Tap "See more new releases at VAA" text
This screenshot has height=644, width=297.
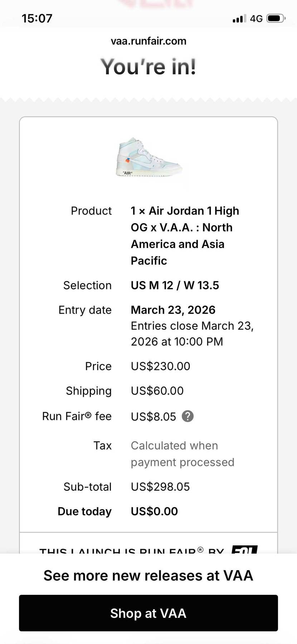pyautogui.click(x=148, y=576)
